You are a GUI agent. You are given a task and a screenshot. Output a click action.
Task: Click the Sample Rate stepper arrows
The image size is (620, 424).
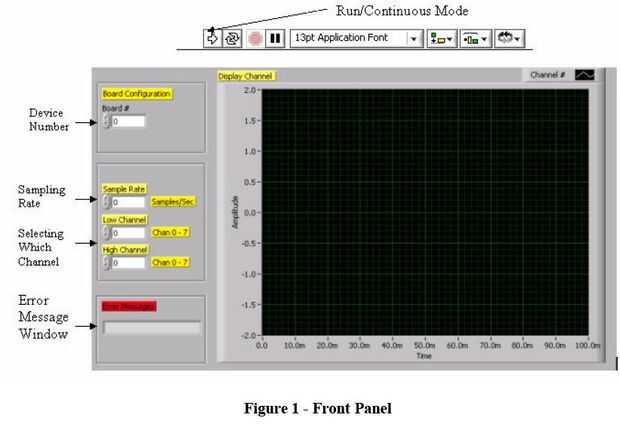point(107,202)
